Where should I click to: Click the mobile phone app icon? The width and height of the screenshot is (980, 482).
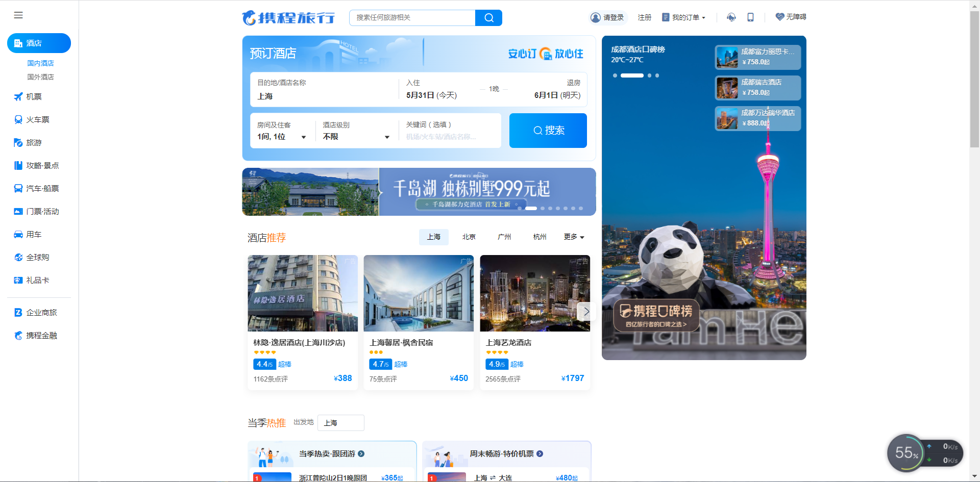[x=750, y=17]
